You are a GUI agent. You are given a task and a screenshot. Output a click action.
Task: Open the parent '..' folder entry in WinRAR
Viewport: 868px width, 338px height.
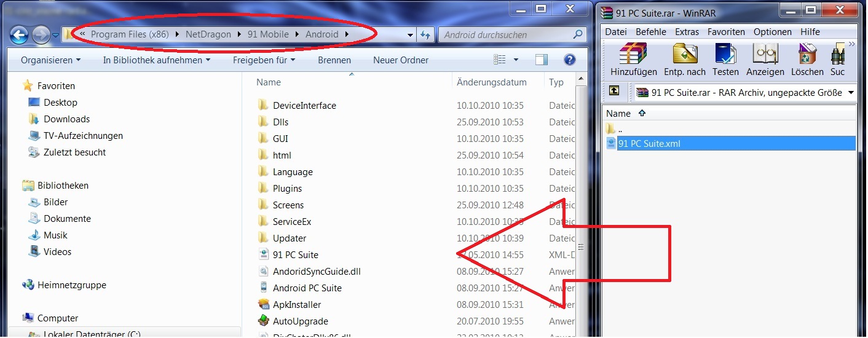[615, 129]
